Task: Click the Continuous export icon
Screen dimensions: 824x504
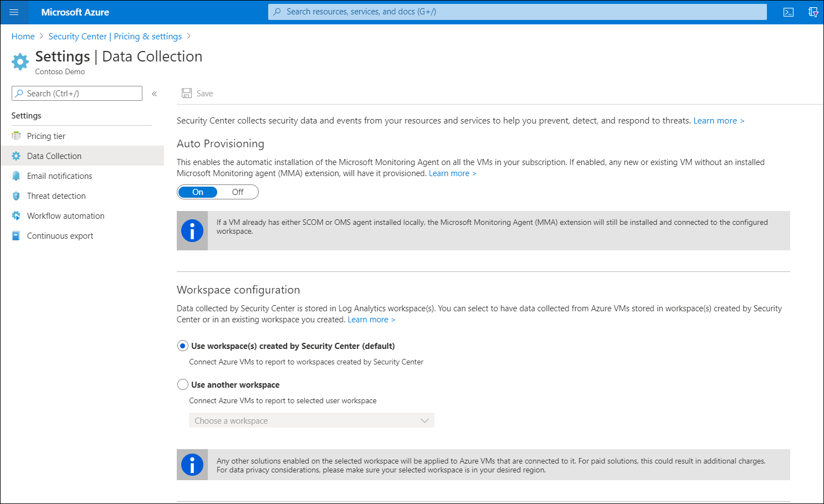Action: point(16,236)
